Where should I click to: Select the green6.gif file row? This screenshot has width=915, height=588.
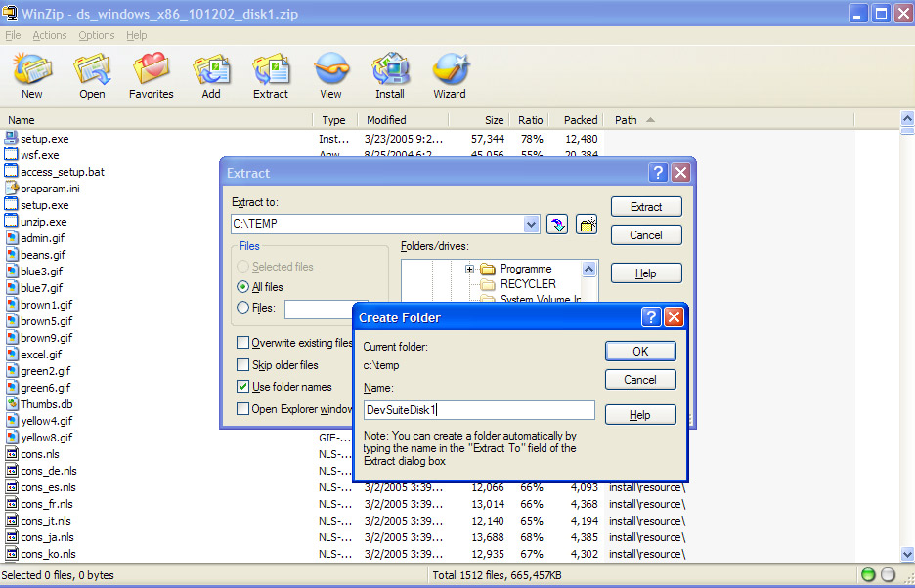(111, 388)
